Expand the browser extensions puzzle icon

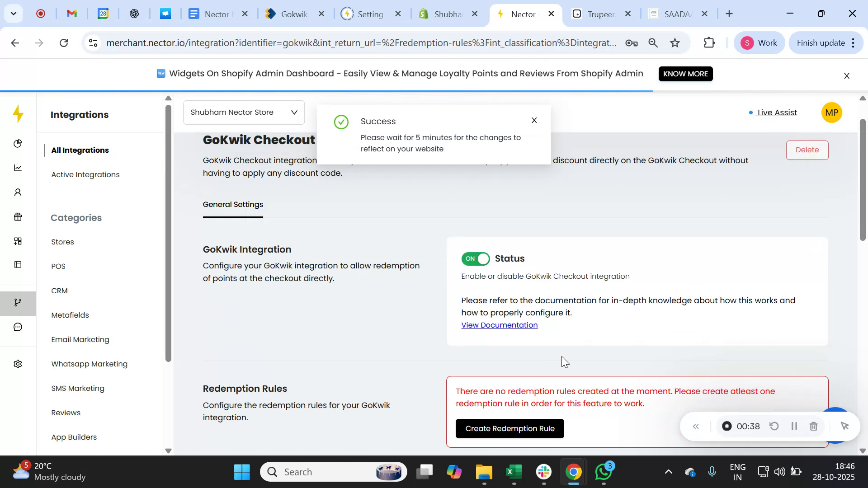pos(709,42)
